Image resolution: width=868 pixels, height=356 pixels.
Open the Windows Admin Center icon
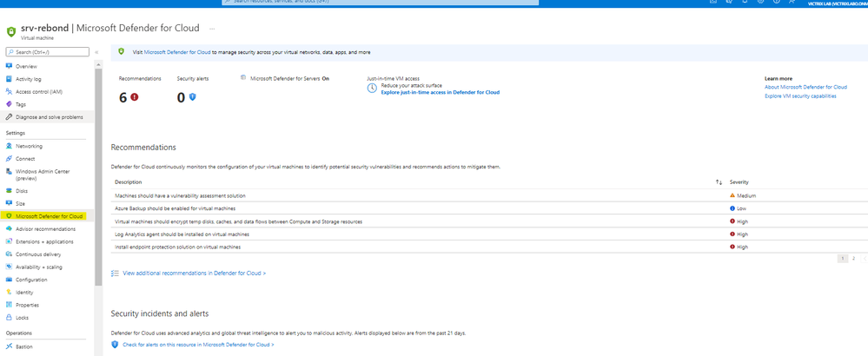9,171
